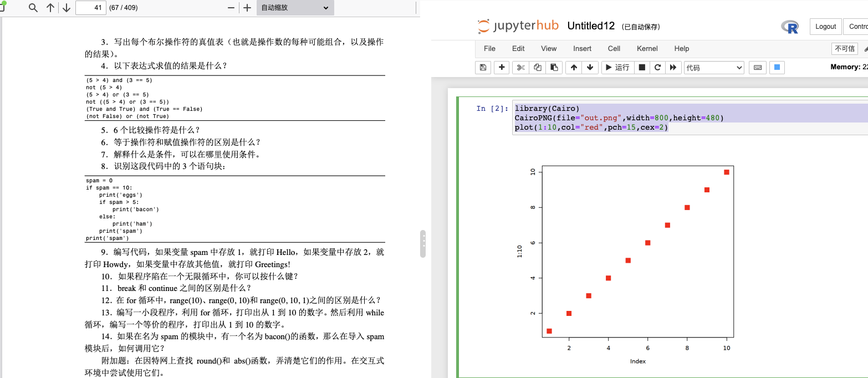Copy selected cells icon
Image resolution: width=868 pixels, height=378 pixels.
[x=537, y=68]
